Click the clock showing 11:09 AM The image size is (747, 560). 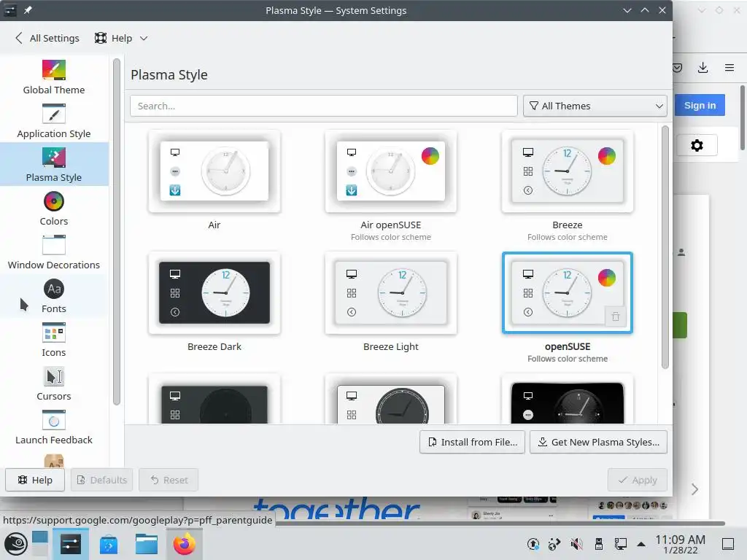[x=681, y=544]
